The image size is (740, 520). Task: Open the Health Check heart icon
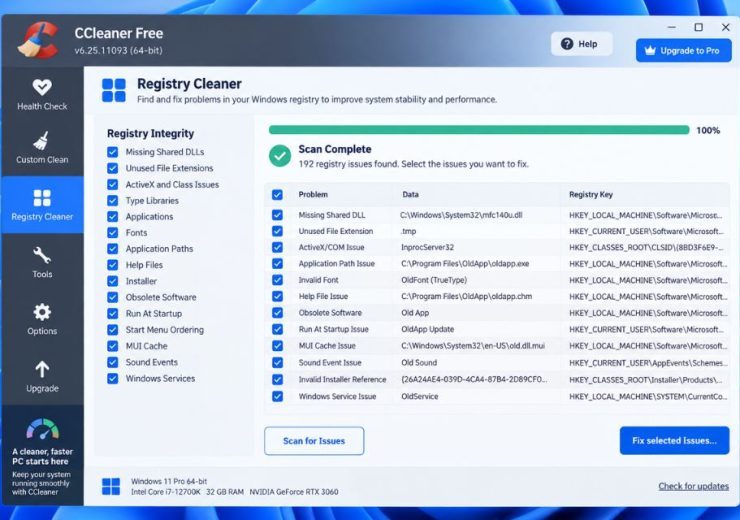42,87
